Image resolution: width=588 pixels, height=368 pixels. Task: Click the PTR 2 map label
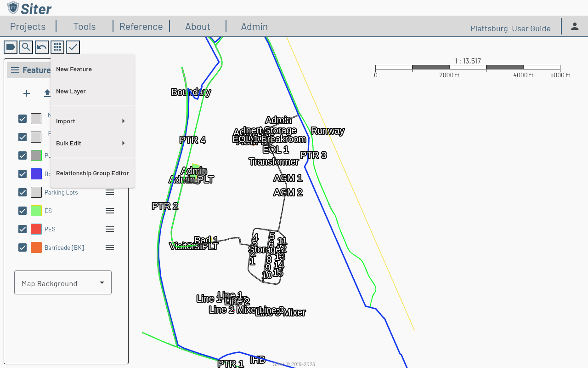click(x=165, y=206)
